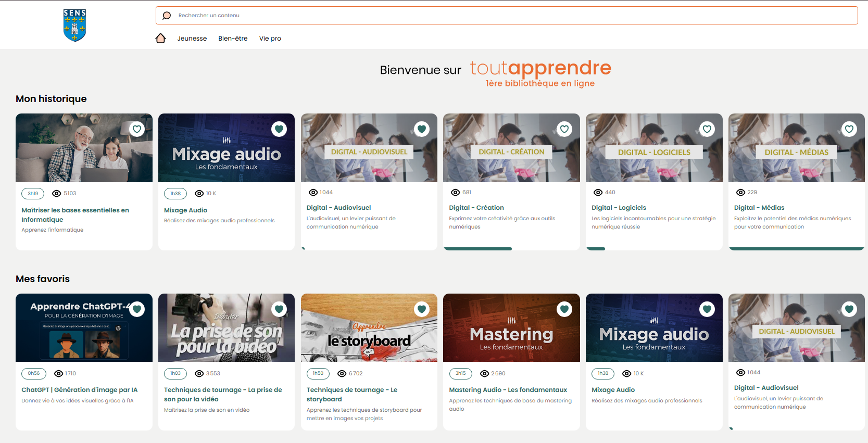
Task: Click the Sens city logo
Action: 74,25
